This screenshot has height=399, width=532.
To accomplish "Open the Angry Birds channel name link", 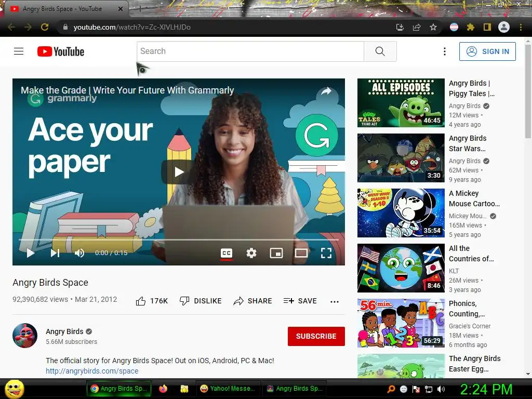I will coord(64,331).
